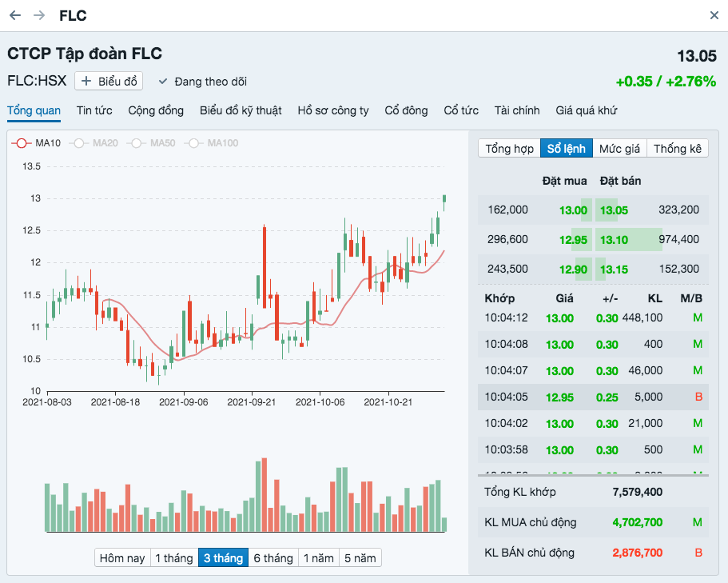Select the Mức giá panel tab
This screenshot has width=728, height=583.
point(619,149)
